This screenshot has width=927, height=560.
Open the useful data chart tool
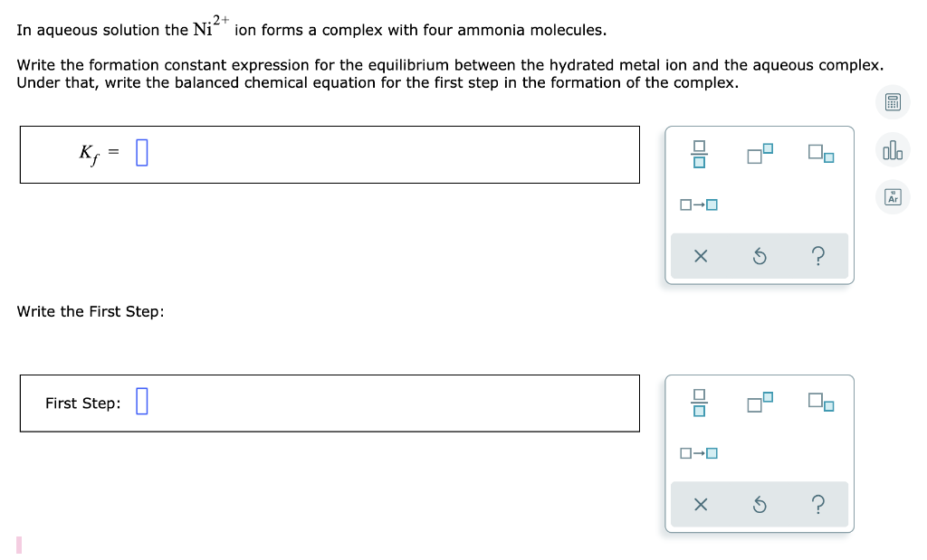pyautogui.click(x=892, y=151)
